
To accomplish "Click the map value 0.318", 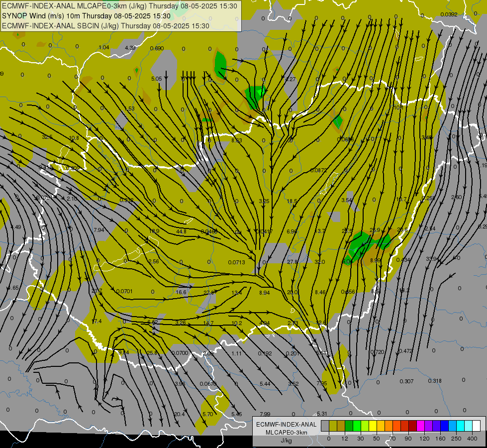I will click(435, 381).
